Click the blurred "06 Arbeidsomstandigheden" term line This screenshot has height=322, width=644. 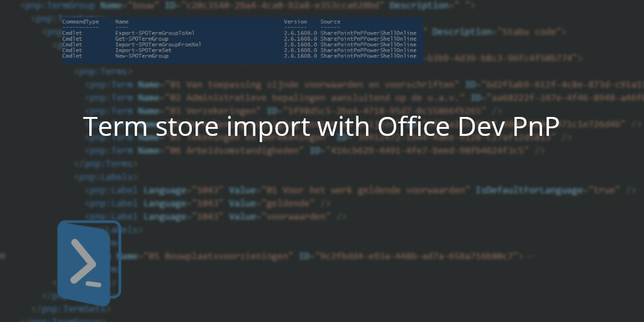315,151
